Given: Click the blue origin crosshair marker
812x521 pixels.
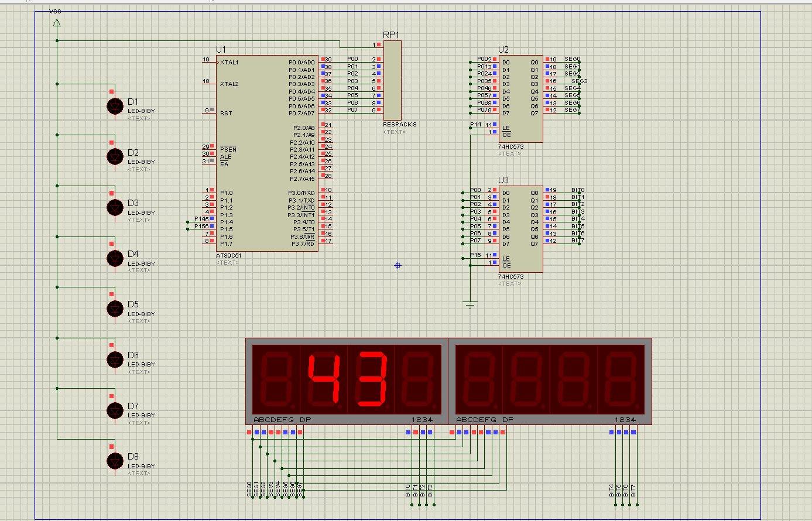Looking at the screenshot, I should click(x=398, y=265).
